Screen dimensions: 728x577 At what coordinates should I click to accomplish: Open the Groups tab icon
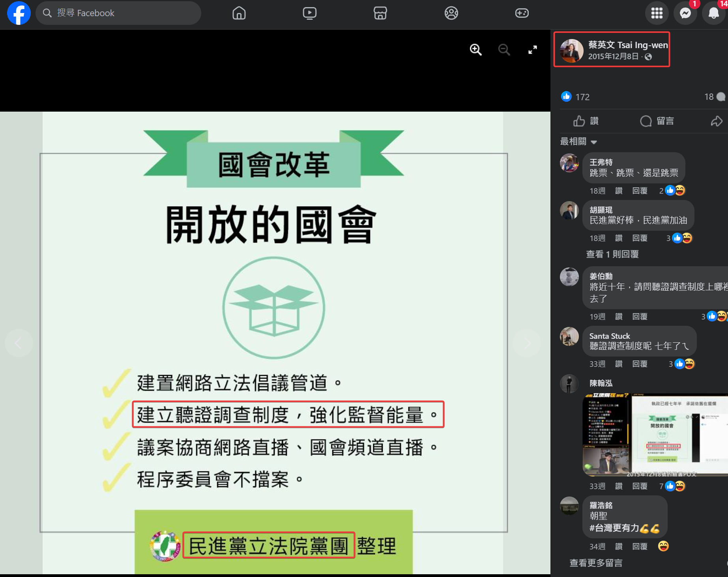tap(451, 13)
